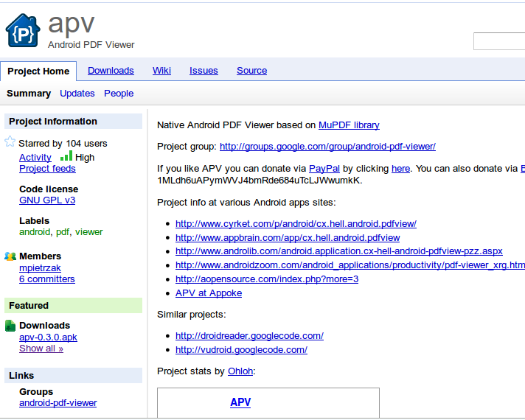Open the Activity link
The image size is (525, 420).
pyautogui.click(x=35, y=157)
